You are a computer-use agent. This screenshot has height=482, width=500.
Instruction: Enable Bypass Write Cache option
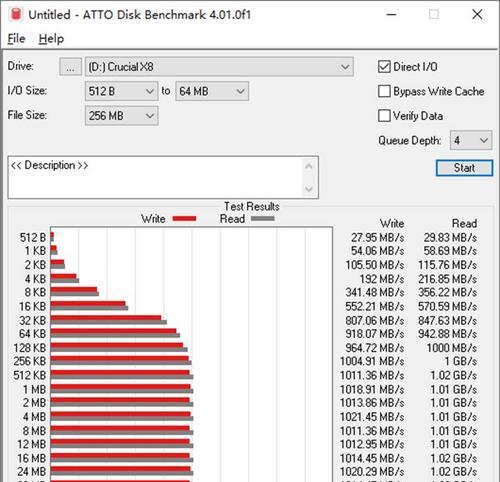[384, 91]
